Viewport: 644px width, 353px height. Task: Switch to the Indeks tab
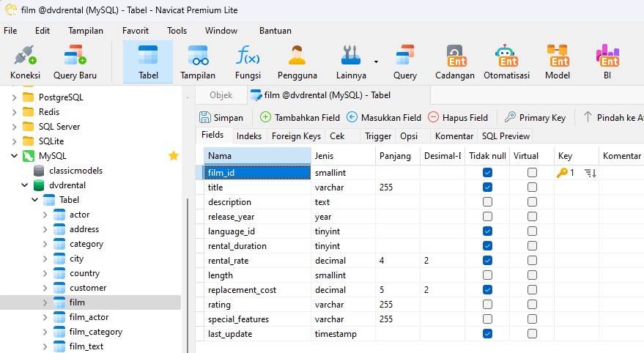(x=249, y=136)
